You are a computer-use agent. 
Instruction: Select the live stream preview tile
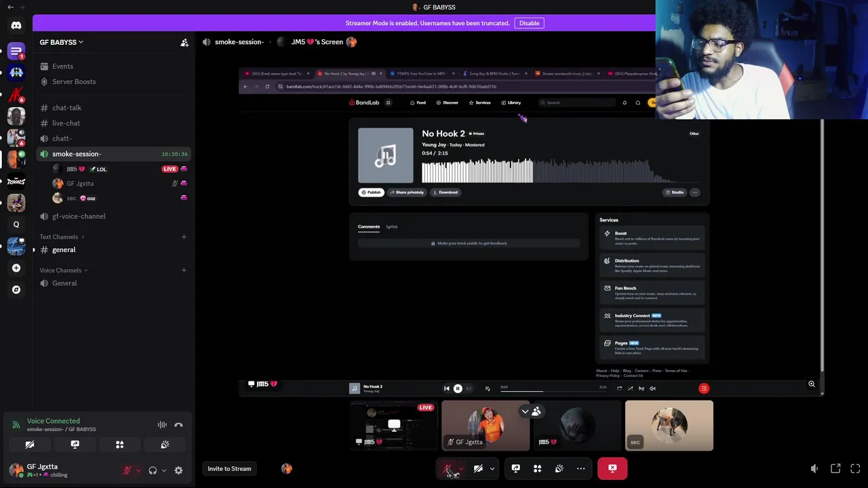[394, 426]
